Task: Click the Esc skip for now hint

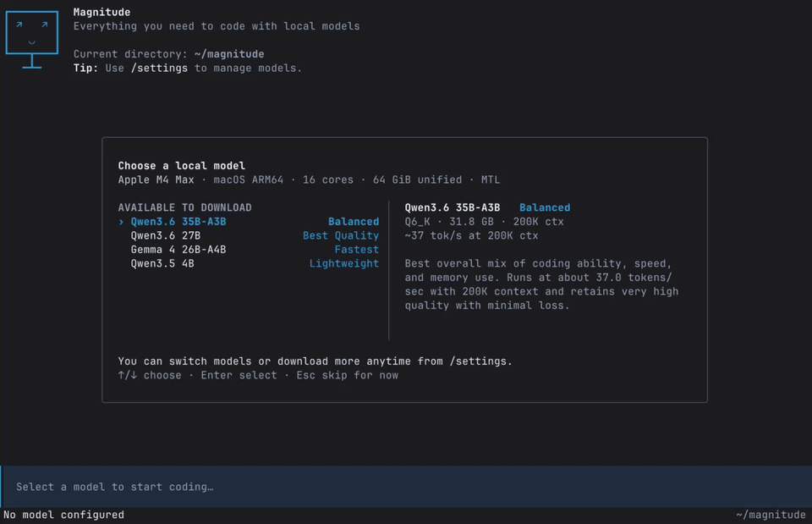Action: coord(347,375)
